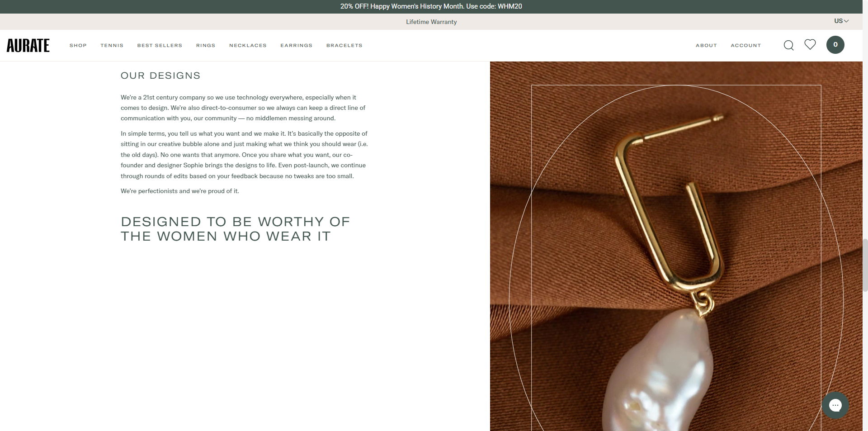Click the OUR DESIGNS heading
This screenshot has width=868, height=431.
coord(160,76)
